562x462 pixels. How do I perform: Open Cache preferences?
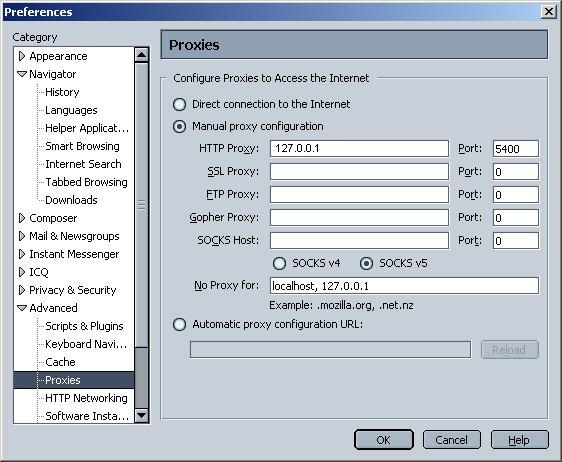60,362
